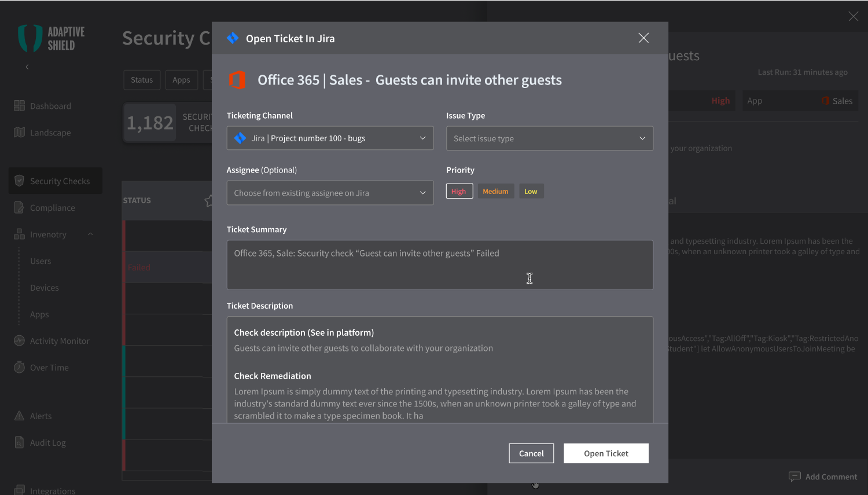
Task: Click the Alerts triangle icon
Action: point(19,416)
